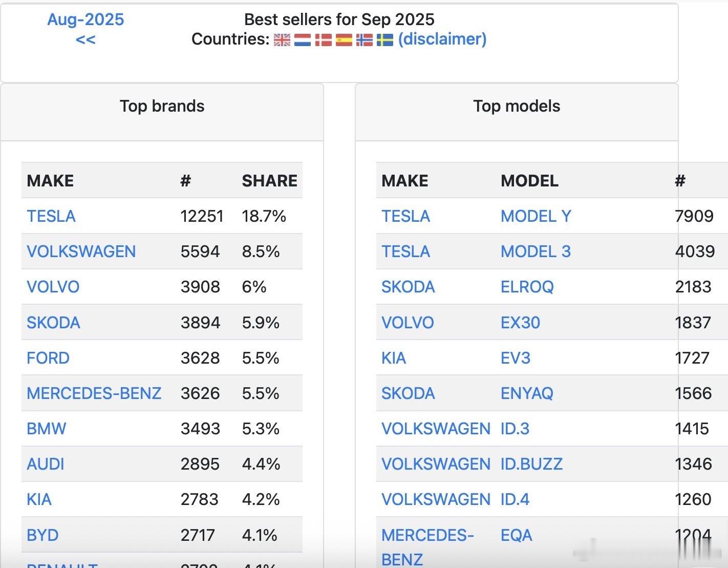Open the MODEL Y model link

tap(536, 216)
